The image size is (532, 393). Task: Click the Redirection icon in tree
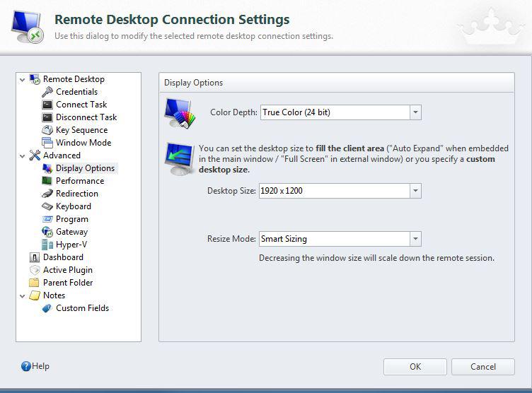pyautogui.click(x=47, y=194)
